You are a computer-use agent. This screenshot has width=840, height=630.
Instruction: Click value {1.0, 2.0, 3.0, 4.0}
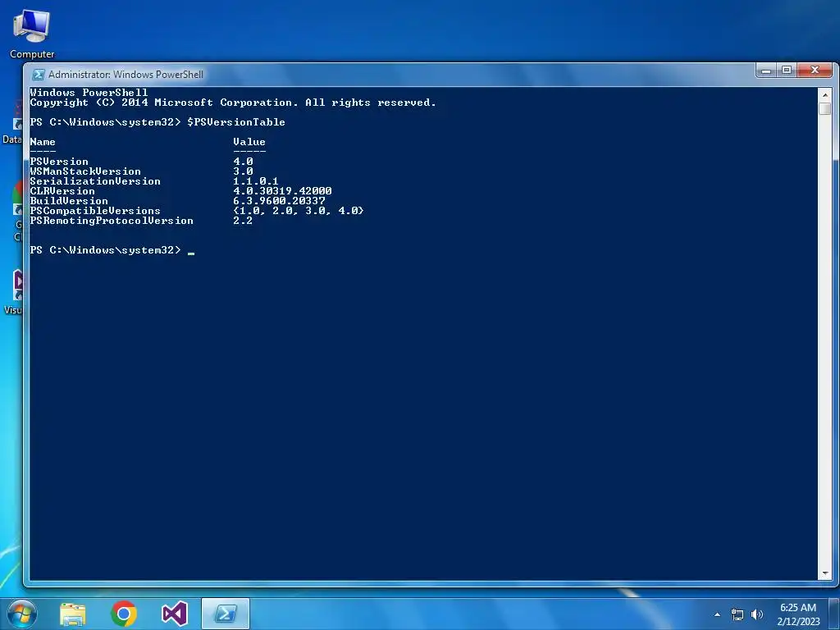(299, 211)
